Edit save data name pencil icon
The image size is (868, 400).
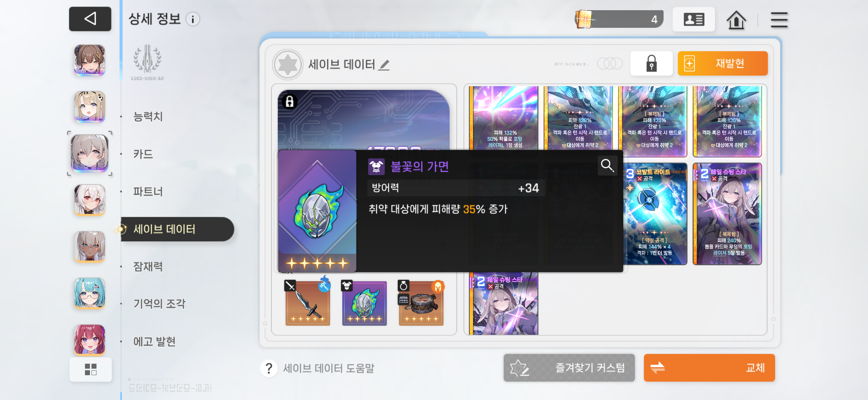384,65
